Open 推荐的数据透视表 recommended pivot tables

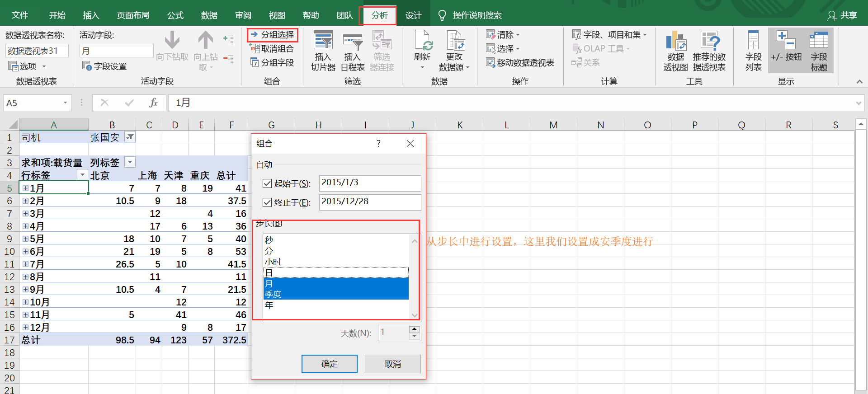click(709, 51)
